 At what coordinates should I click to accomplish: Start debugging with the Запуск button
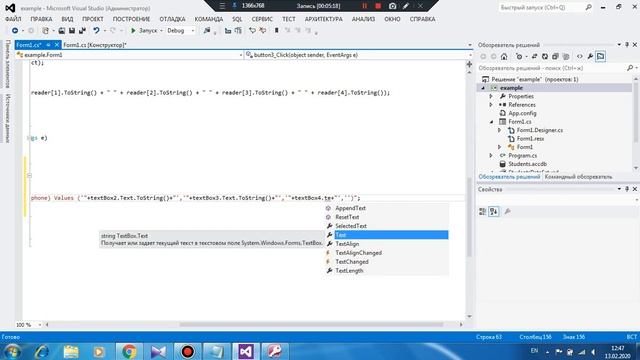pyautogui.click(x=144, y=31)
